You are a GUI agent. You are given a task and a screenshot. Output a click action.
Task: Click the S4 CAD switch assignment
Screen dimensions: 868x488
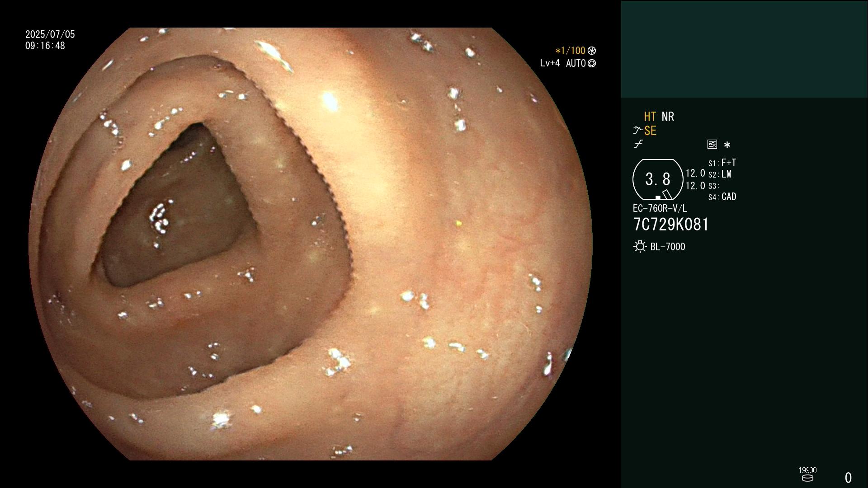coord(722,197)
